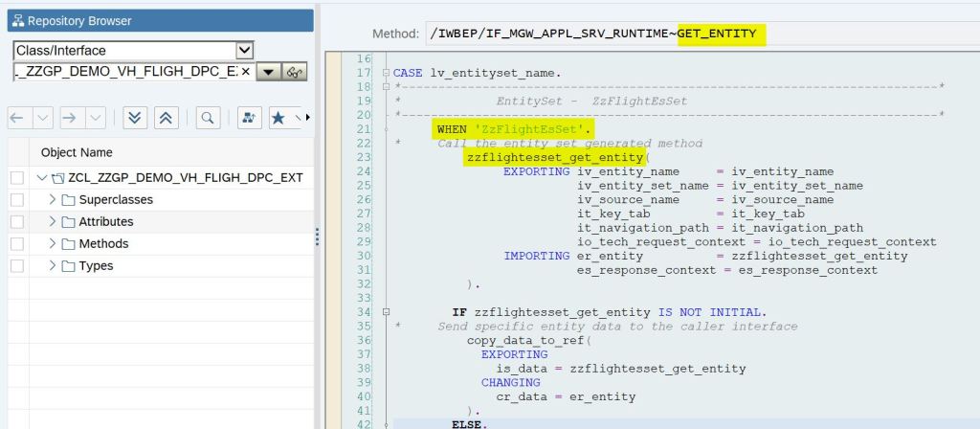
Task: Click the WHEN 'ZzFlightEsSet' code text
Action: tap(514, 130)
